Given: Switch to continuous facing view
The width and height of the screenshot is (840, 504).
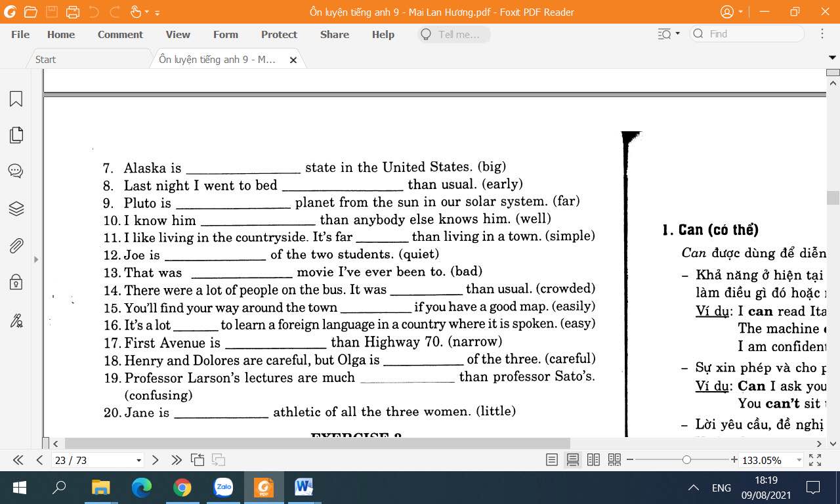Looking at the screenshot, I should click(x=614, y=460).
